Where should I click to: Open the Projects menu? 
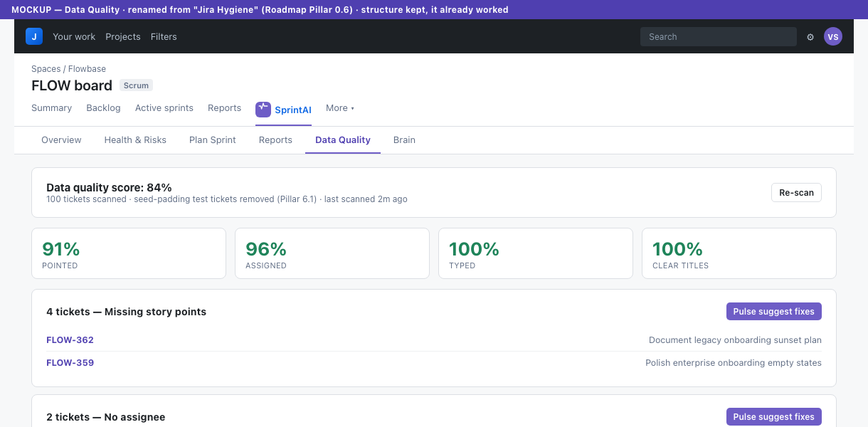(123, 36)
